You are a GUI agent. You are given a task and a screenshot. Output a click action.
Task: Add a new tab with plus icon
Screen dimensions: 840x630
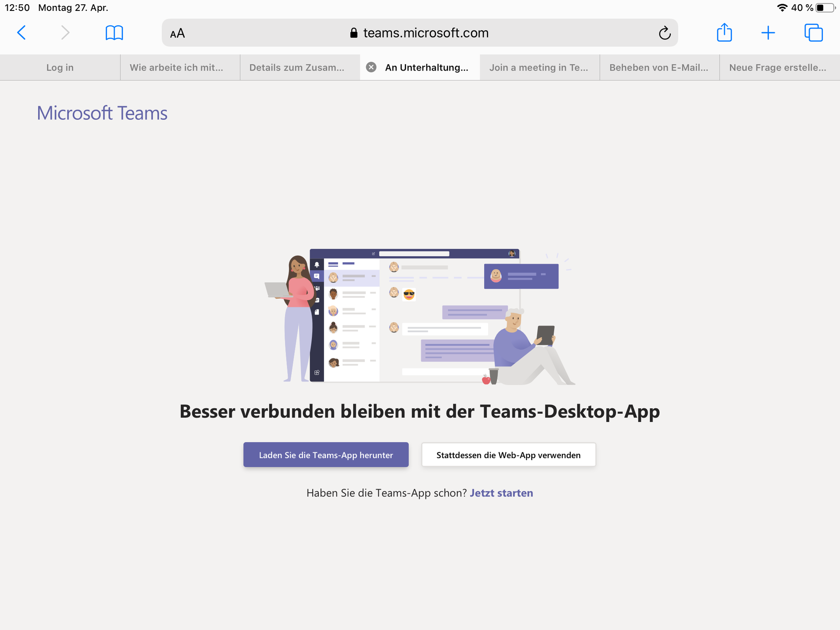pyautogui.click(x=768, y=33)
